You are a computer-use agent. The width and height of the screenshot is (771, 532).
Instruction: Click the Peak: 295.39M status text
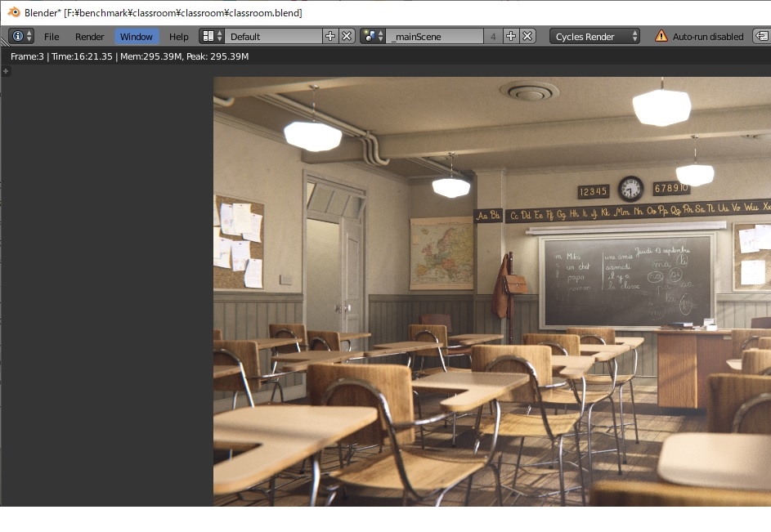coord(217,56)
